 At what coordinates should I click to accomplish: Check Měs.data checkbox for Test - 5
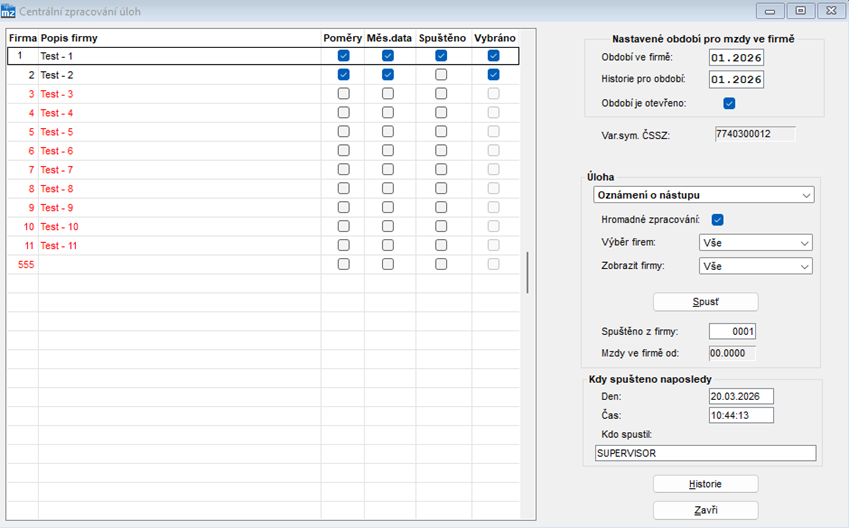tap(388, 132)
